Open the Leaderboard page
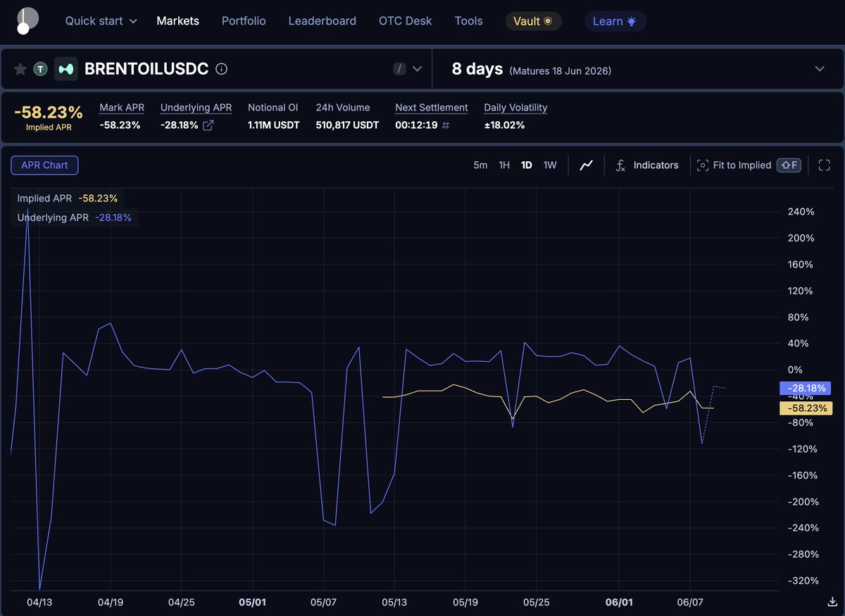Viewport: 845px width, 616px height. pyautogui.click(x=323, y=21)
